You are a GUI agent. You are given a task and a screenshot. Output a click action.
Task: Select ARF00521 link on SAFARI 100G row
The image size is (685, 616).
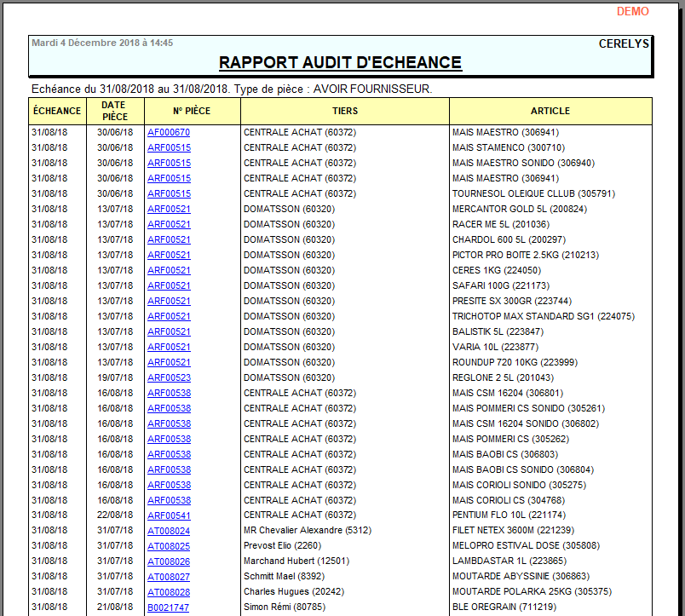(169, 285)
